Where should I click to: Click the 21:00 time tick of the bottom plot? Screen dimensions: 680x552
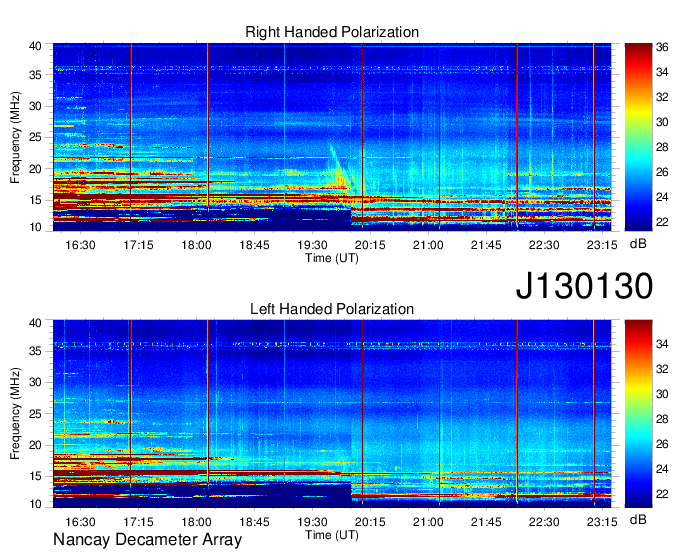coord(428,522)
